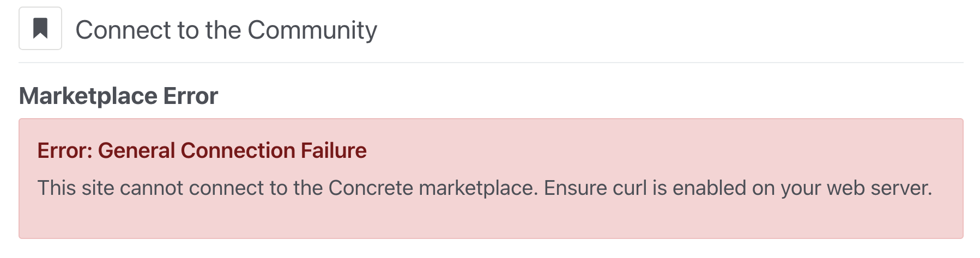Click the word 'Marketplace' in the section heading
Viewport: 980px width, 258px height.
tap(88, 96)
